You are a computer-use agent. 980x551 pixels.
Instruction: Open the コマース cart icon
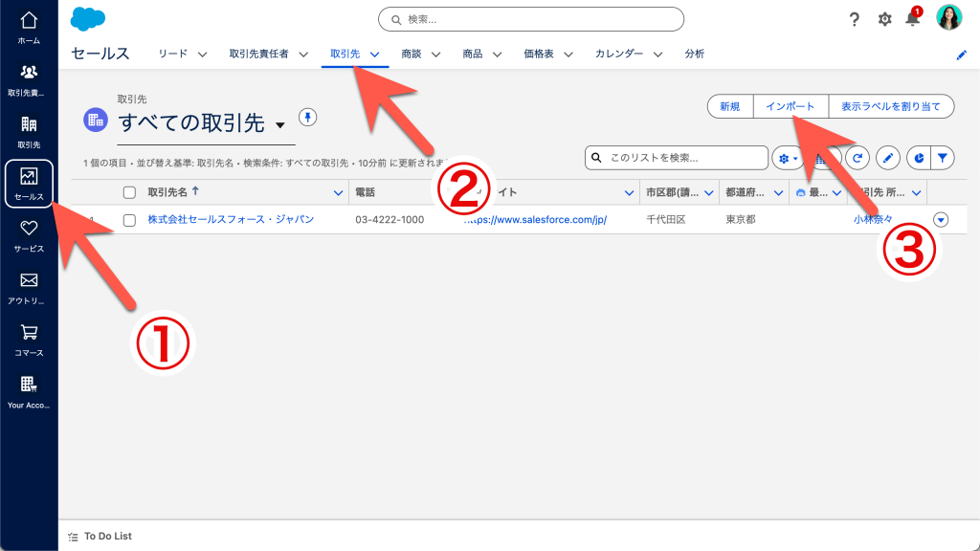pyautogui.click(x=29, y=340)
